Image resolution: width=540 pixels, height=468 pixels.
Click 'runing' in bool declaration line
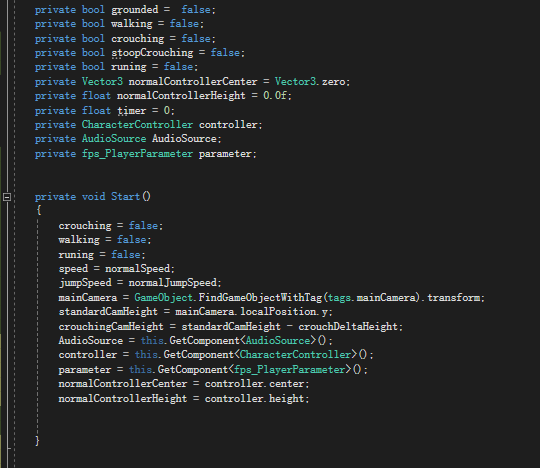tap(128, 67)
